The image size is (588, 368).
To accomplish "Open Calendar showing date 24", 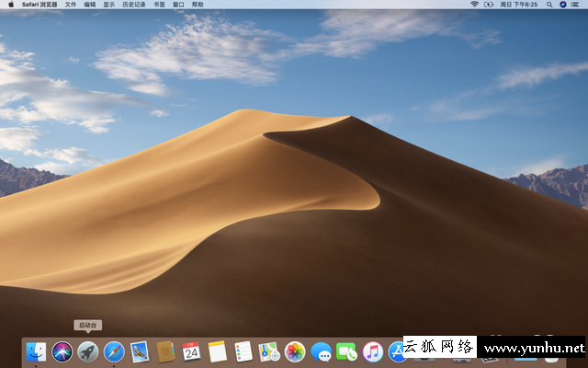I will (192, 351).
